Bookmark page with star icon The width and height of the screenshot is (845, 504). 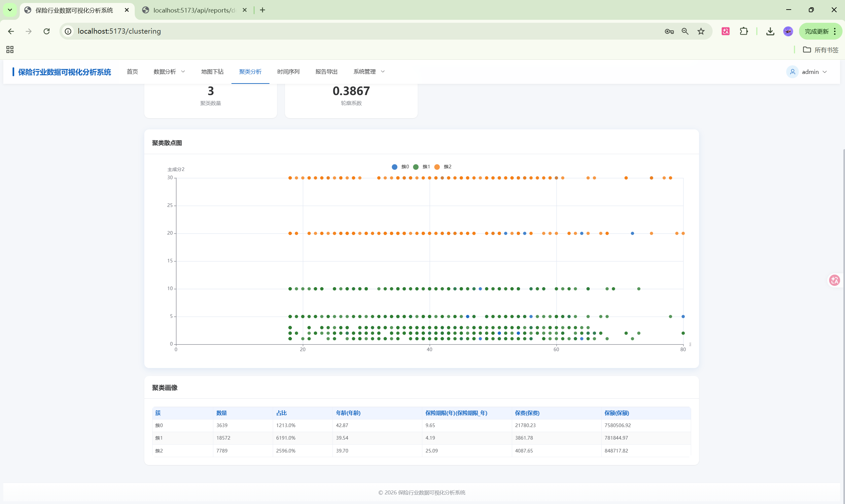tap(701, 31)
